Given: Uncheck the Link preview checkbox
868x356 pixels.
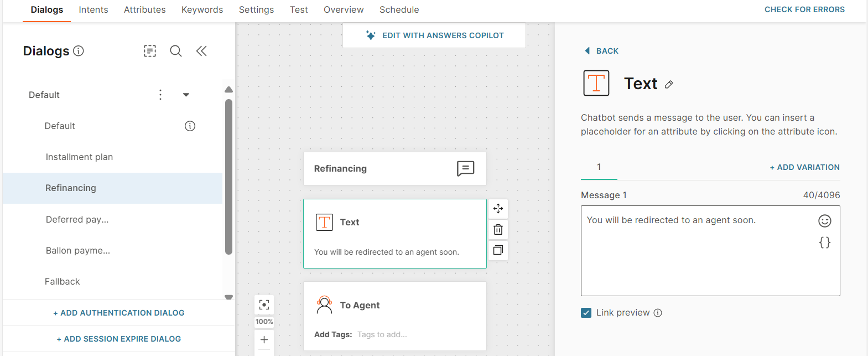Looking at the screenshot, I should click(x=586, y=313).
